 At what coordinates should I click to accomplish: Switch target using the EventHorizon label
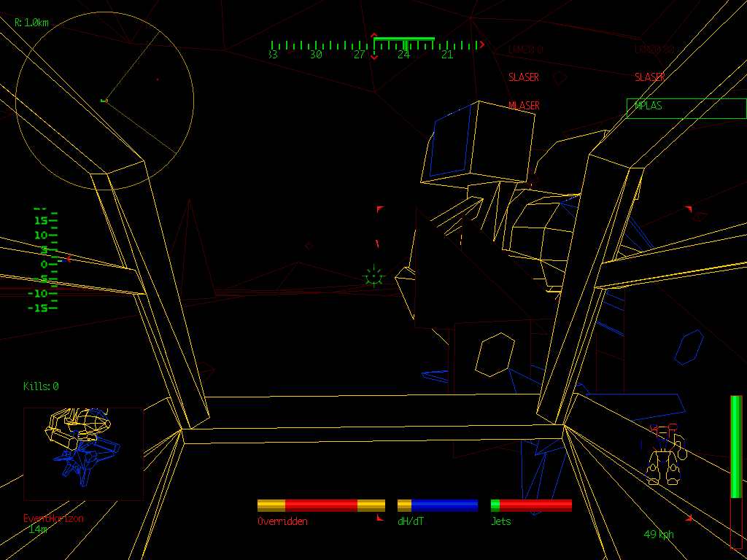click(54, 518)
